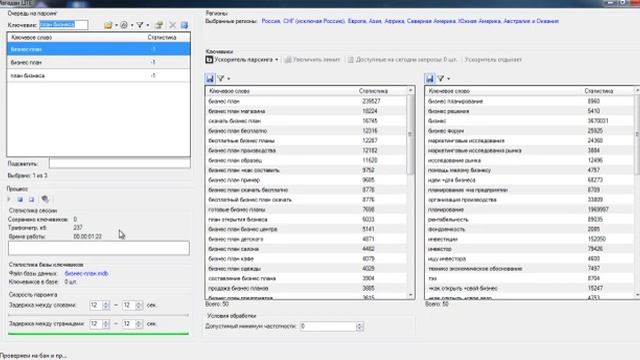Click the green page delay slider bar

click(x=98, y=333)
